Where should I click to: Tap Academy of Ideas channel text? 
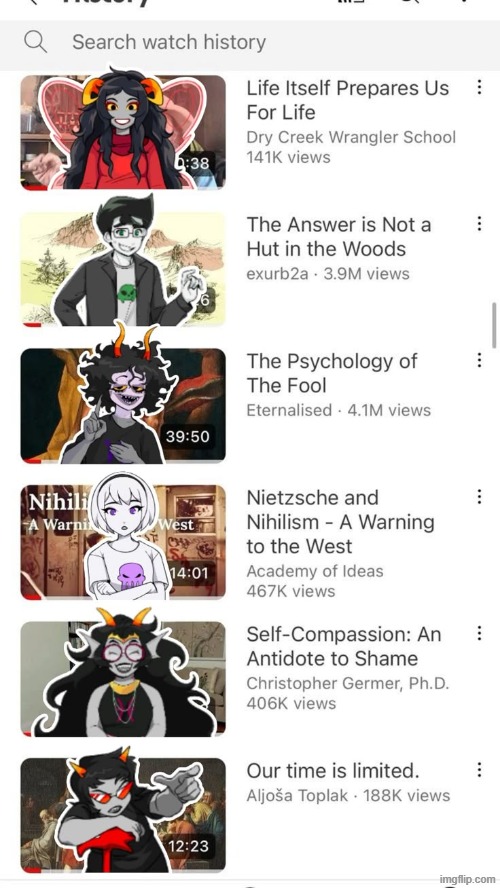point(315,571)
